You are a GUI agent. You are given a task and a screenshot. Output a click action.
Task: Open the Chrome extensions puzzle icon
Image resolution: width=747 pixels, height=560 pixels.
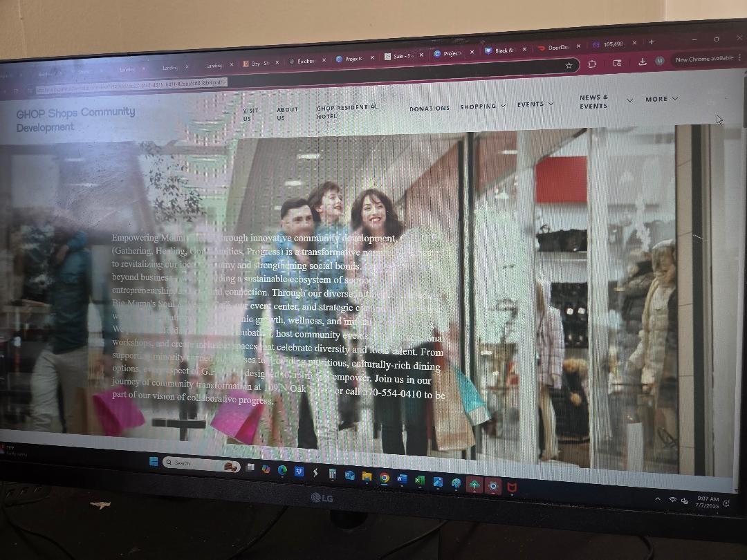[x=592, y=64]
